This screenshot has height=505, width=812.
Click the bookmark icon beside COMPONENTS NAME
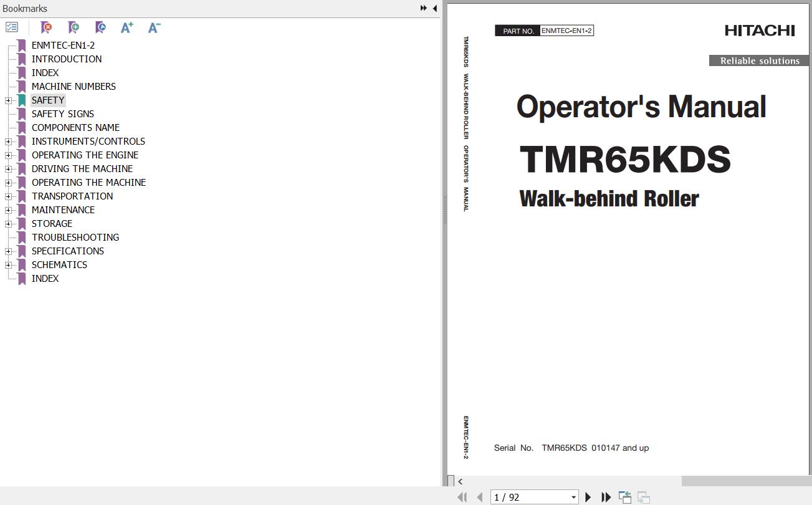coord(22,128)
